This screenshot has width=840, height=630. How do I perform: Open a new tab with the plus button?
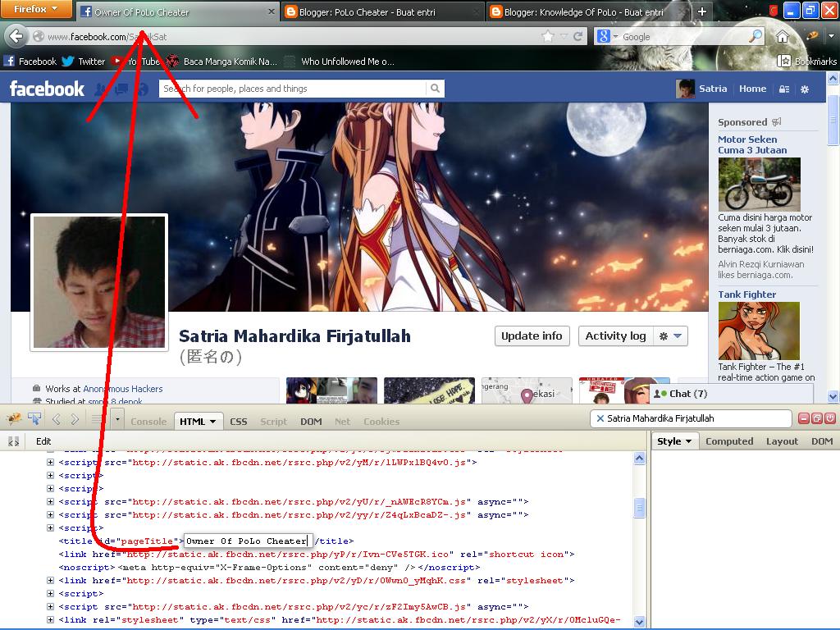coord(702,11)
